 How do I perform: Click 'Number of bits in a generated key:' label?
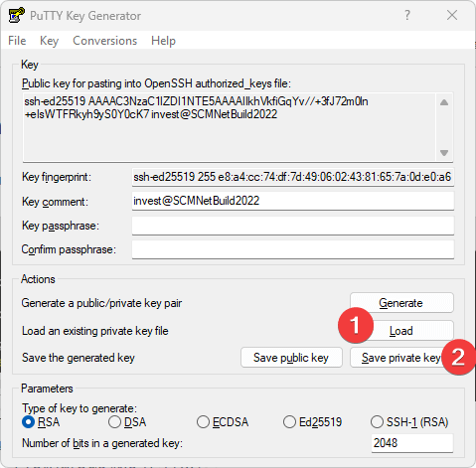(x=102, y=443)
